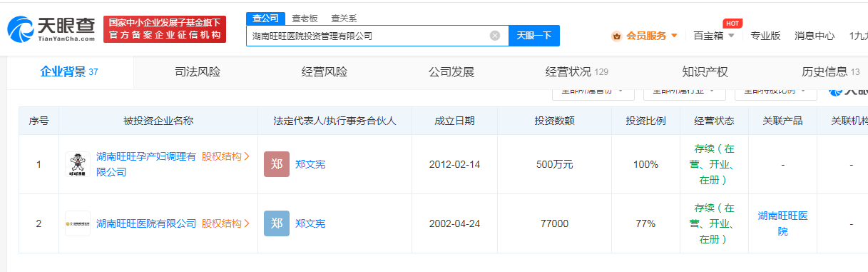
Task: Open the 司法风险 tab
Action: [x=198, y=71]
